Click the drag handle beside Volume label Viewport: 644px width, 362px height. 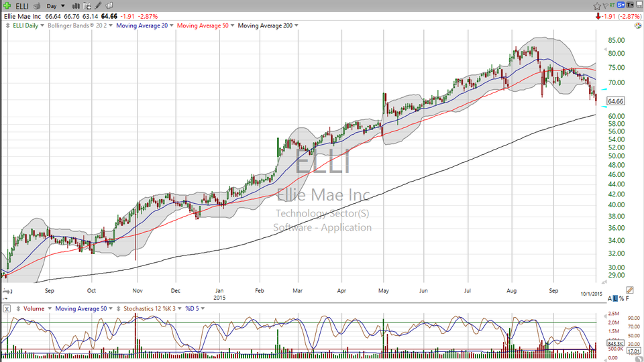click(18, 308)
